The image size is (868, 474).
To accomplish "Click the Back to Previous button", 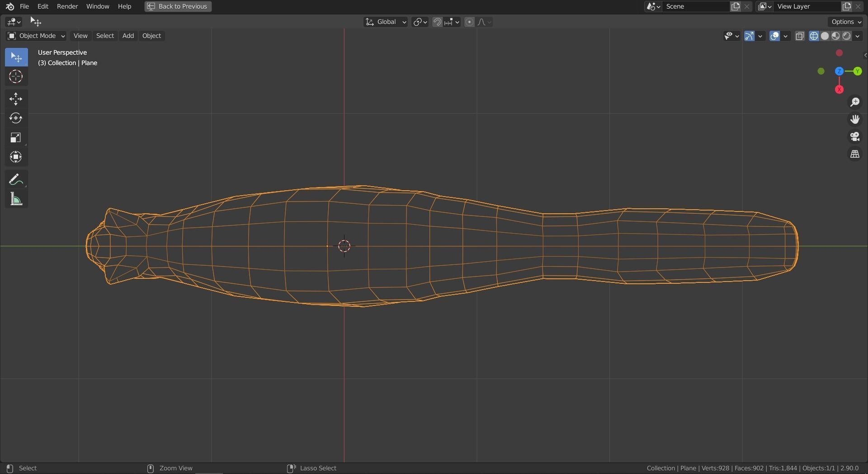I will 178,6.
